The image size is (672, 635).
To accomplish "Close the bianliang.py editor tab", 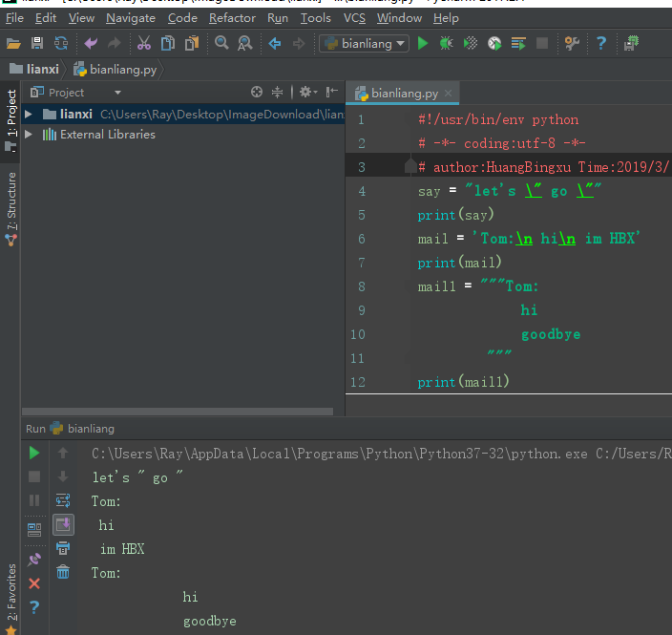I will point(448,93).
